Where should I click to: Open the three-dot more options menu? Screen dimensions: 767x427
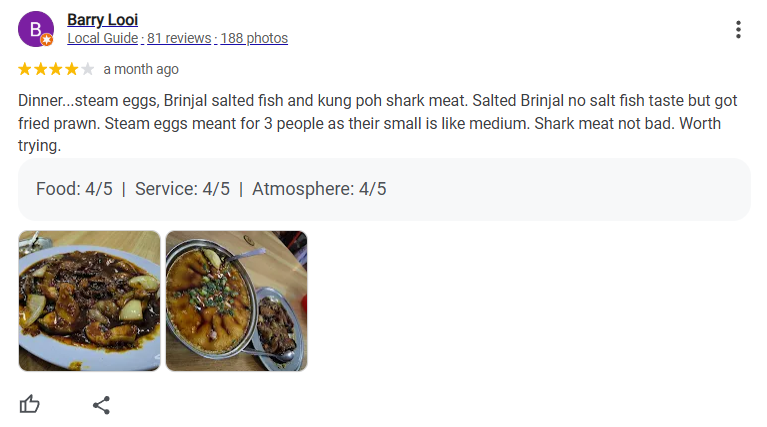(738, 30)
